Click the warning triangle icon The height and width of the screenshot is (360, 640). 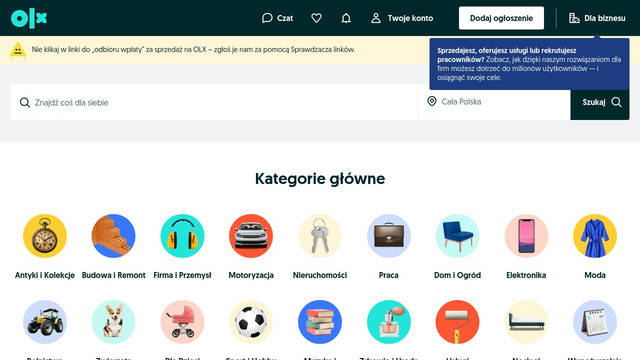coord(18,50)
